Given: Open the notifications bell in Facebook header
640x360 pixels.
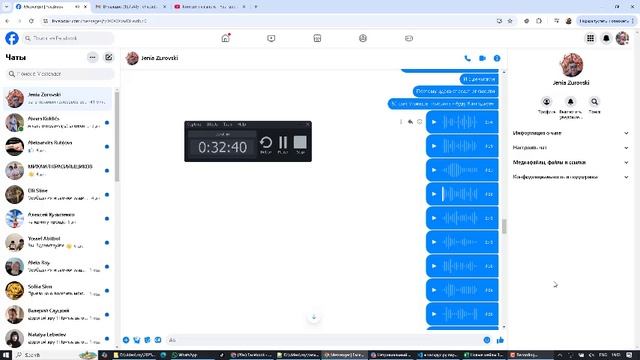Looking at the screenshot, I should click(606, 38).
